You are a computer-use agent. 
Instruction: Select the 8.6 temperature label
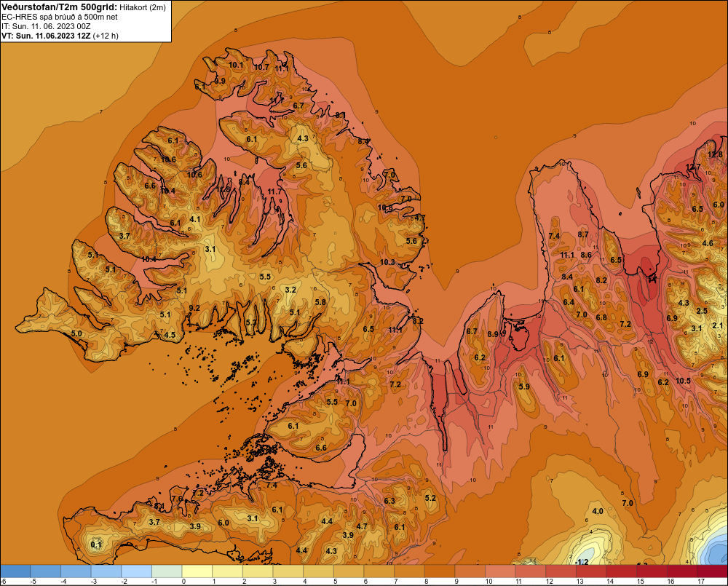coord(586,255)
